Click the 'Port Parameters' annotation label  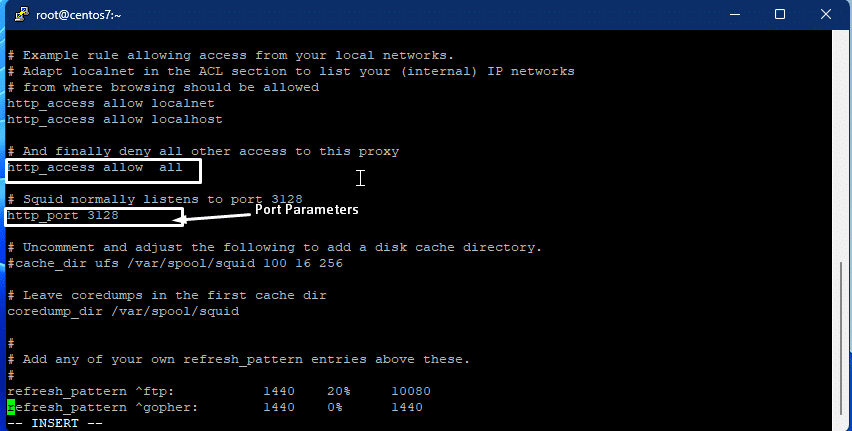click(x=305, y=210)
